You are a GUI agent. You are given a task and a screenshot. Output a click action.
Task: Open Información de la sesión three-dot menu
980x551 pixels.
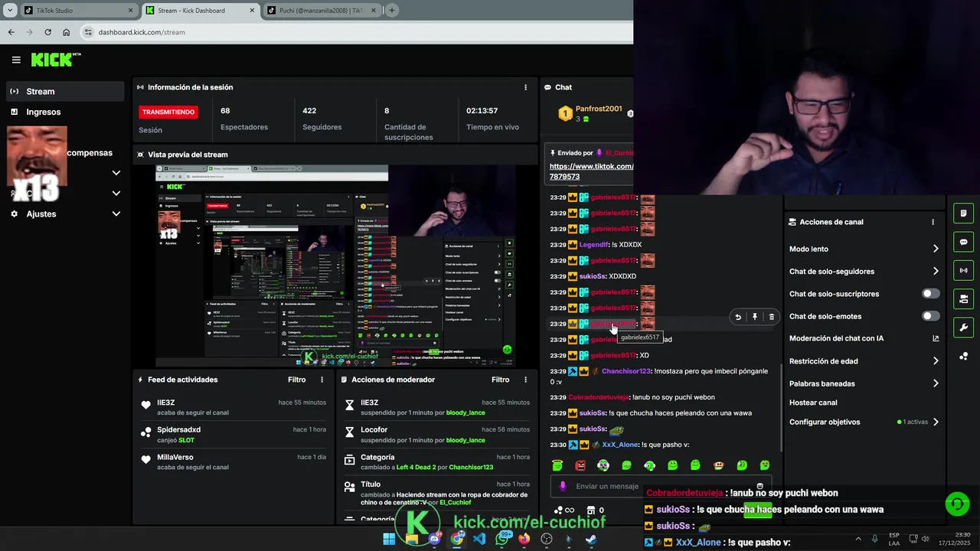pos(525,87)
